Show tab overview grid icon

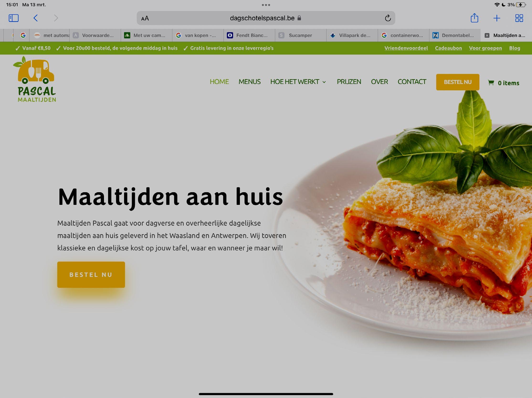(519, 18)
